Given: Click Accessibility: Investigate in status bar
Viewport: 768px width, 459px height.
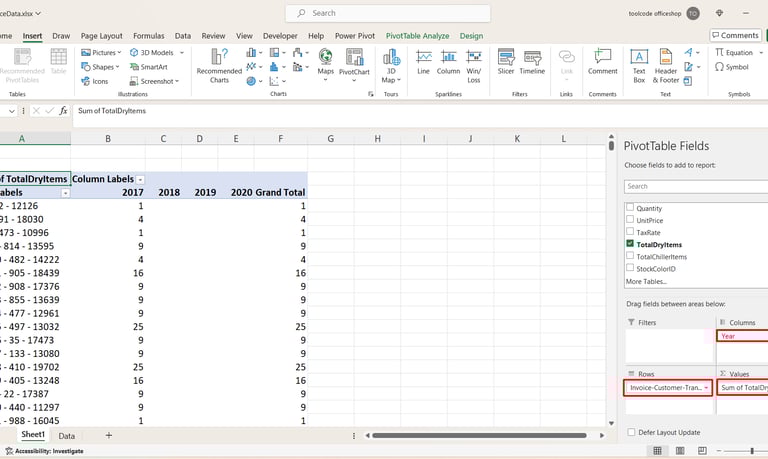Looking at the screenshot, I should (44, 451).
